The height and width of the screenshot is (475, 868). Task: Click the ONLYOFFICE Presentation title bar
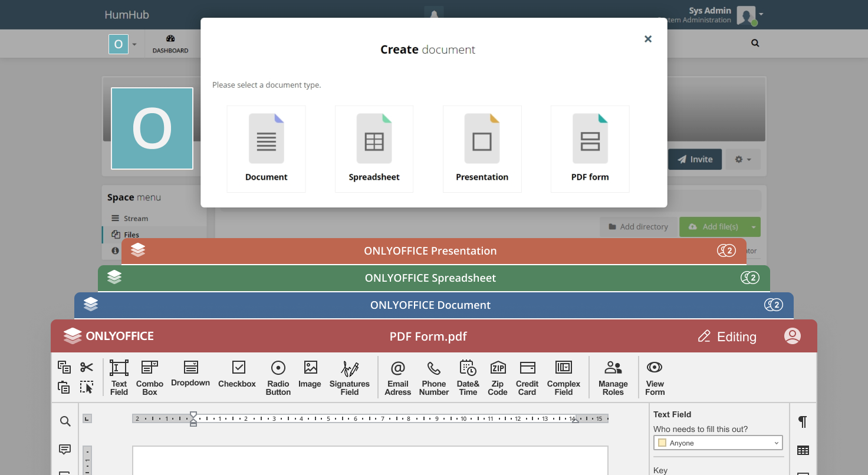click(x=434, y=251)
